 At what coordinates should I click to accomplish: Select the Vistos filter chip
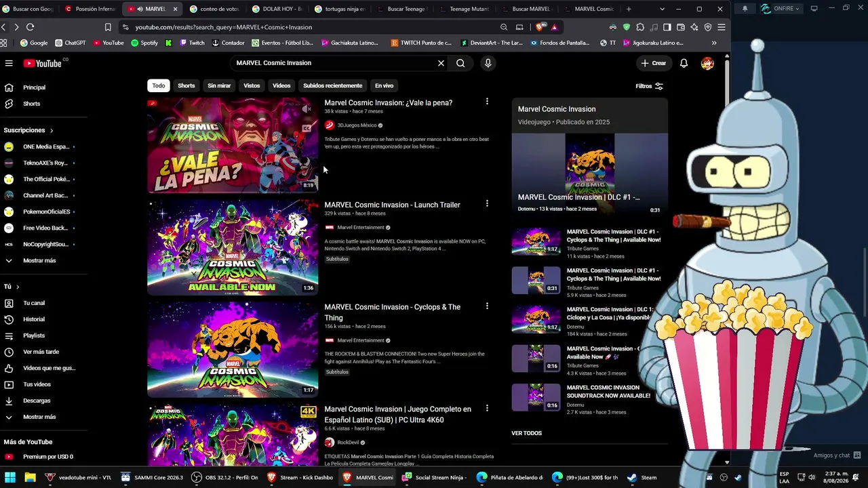pos(252,86)
